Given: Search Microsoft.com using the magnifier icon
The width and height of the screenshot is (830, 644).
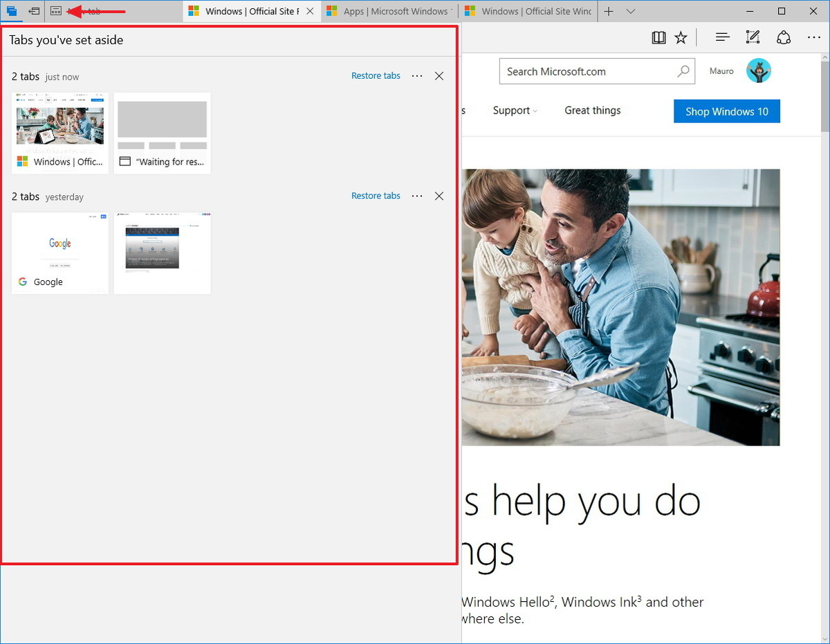Looking at the screenshot, I should [683, 71].
